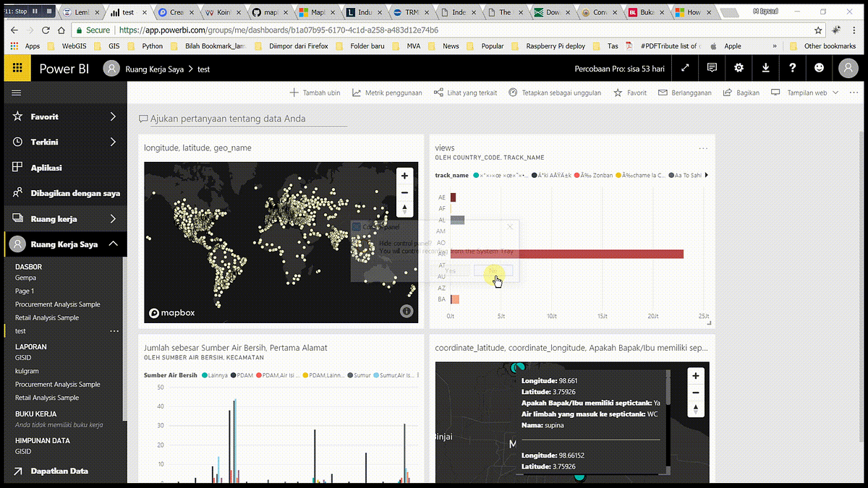Click the help question mark icon
The height and width of the screenshot is (488, 868).
(x=793, y=68)
